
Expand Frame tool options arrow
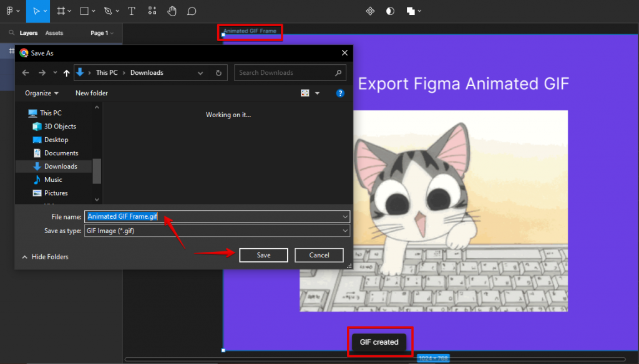click(69, 11)
